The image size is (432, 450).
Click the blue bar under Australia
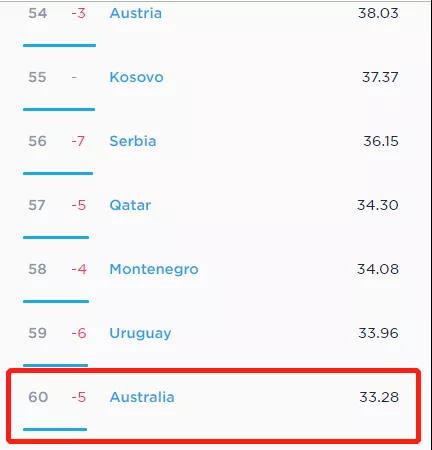point(55,429)
